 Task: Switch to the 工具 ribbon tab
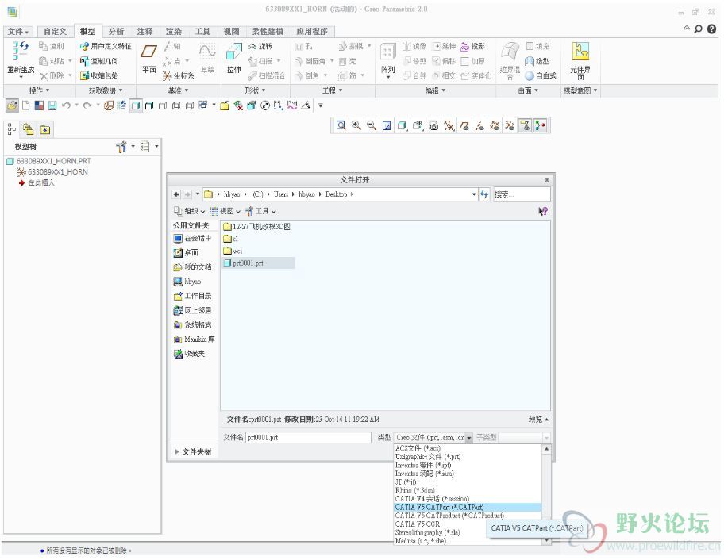[202, 31]
